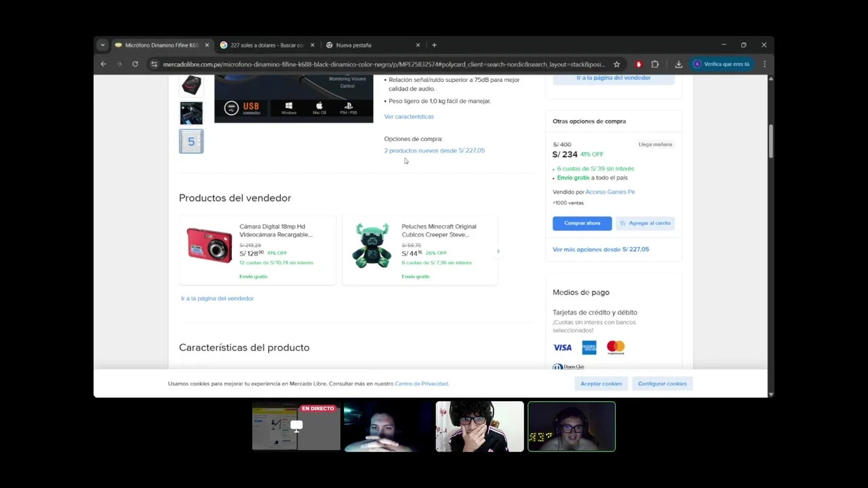The image size is (868, 488).
Task: Open a new browser tab with plus
Action: (434, 45)
